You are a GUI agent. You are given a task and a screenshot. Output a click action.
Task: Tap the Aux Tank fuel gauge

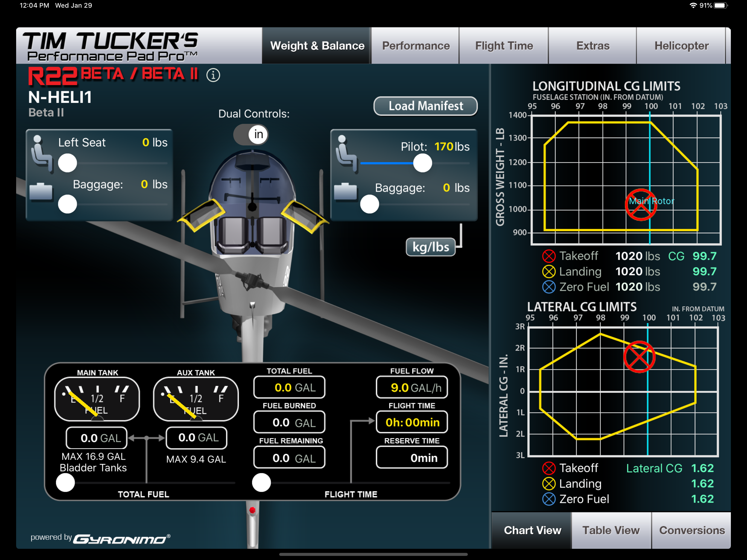coord(196,399)
